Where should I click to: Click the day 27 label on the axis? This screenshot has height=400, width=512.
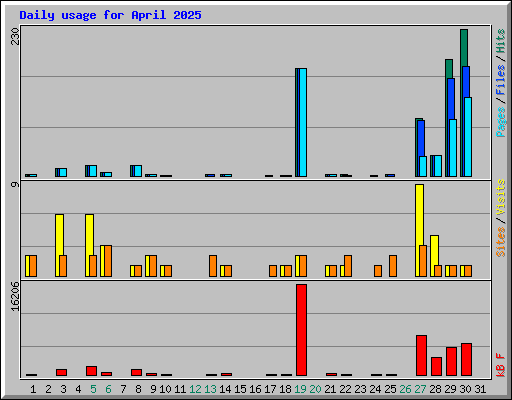click(420, 389)
